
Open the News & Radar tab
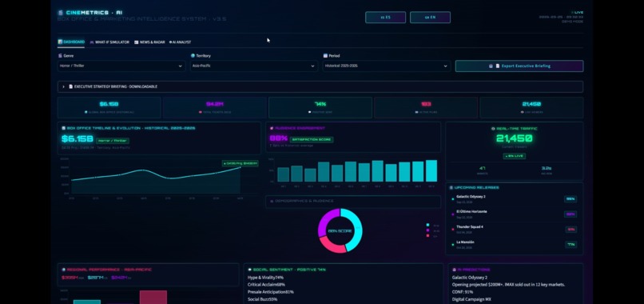click(149, 42)
